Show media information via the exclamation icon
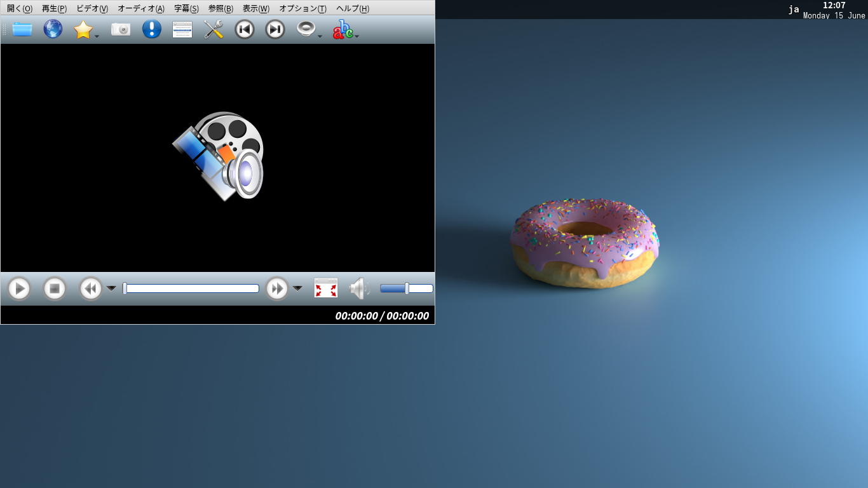Viewport: 868px width, 488px height. [x=151, y=29]
